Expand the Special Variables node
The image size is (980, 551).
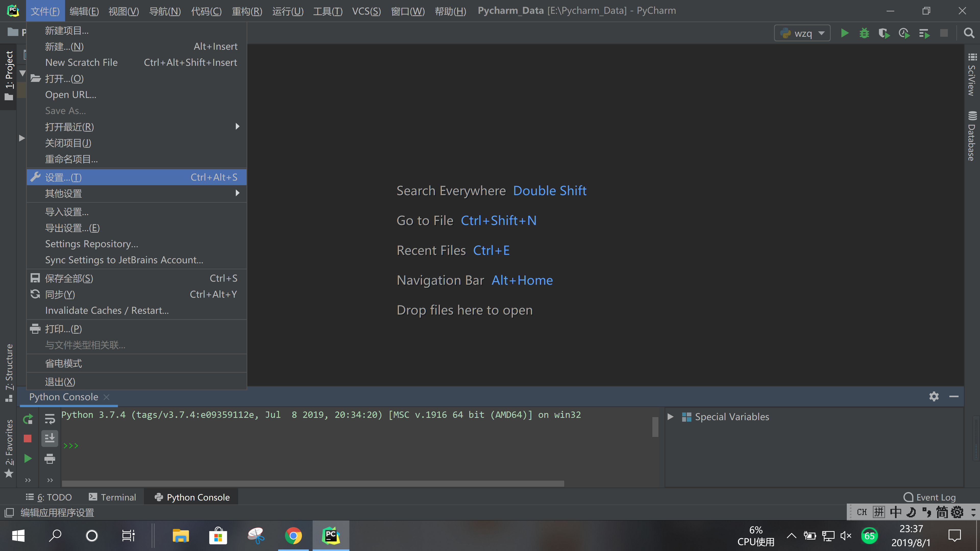pos(670,417)
